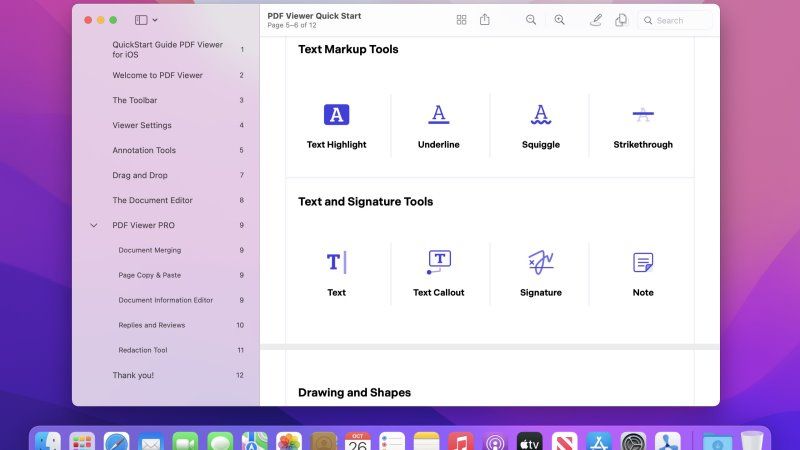Image resolution: width=800 pixels, height=450 pixels.
Task: Open Photos from the Dock
Action: (289, 442)
